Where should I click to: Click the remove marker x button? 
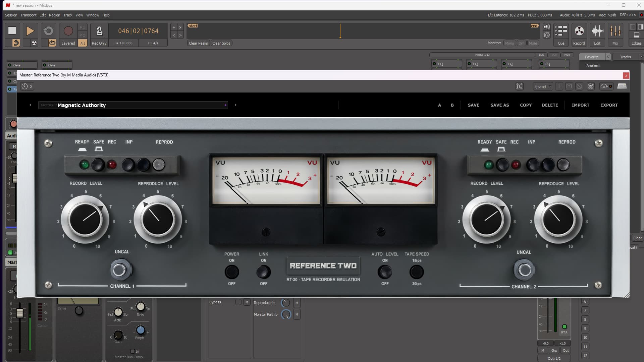[x=180, y=27]
